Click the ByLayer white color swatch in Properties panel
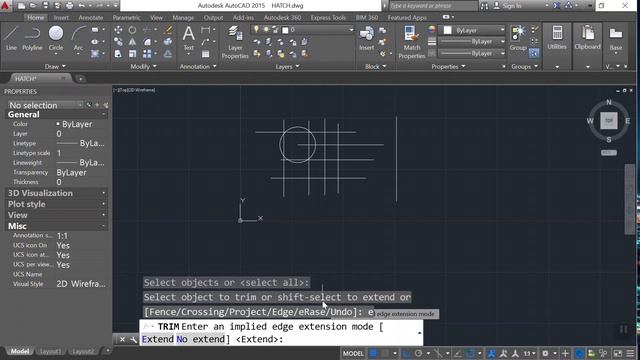The width and height of the screenshot is (640, 360). [448, 30]
